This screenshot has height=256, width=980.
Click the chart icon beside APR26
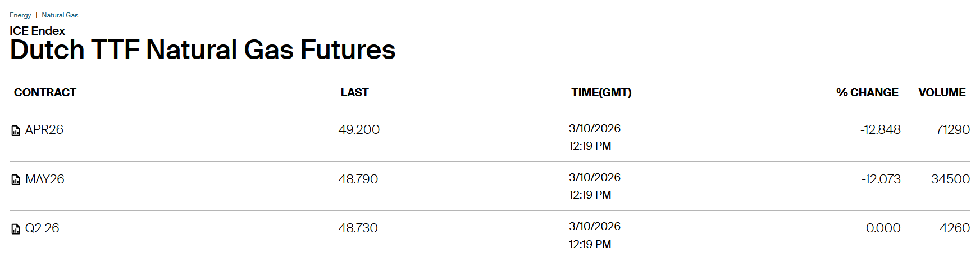pos(16,131)
